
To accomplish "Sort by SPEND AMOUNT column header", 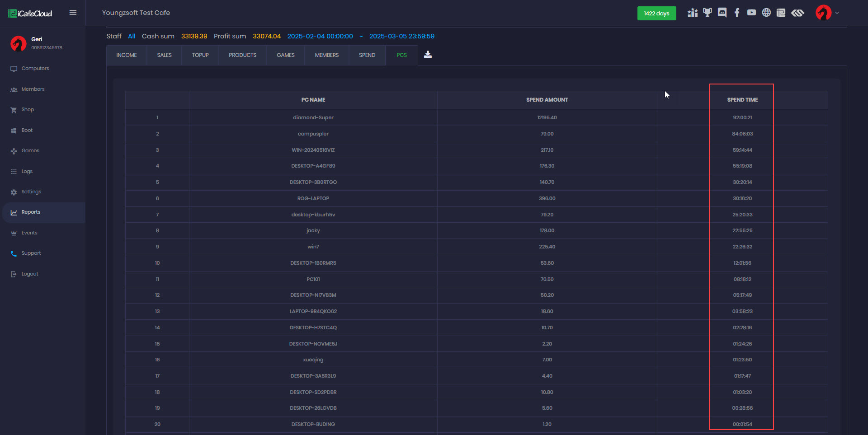I will point(547,100).
